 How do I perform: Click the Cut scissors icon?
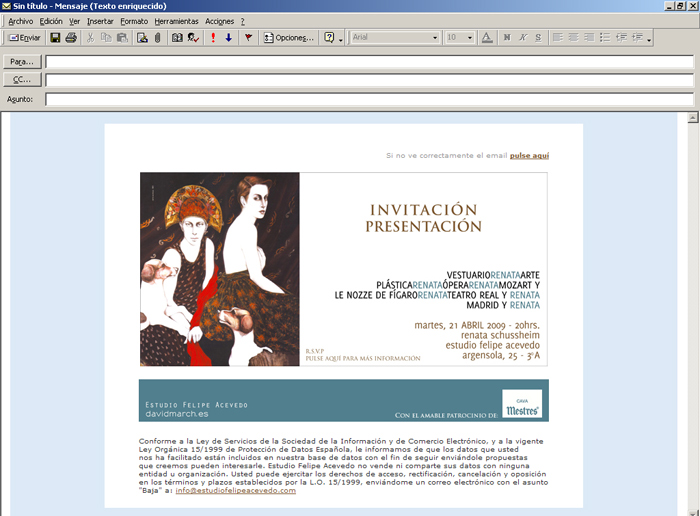click(x=90, y=38)
